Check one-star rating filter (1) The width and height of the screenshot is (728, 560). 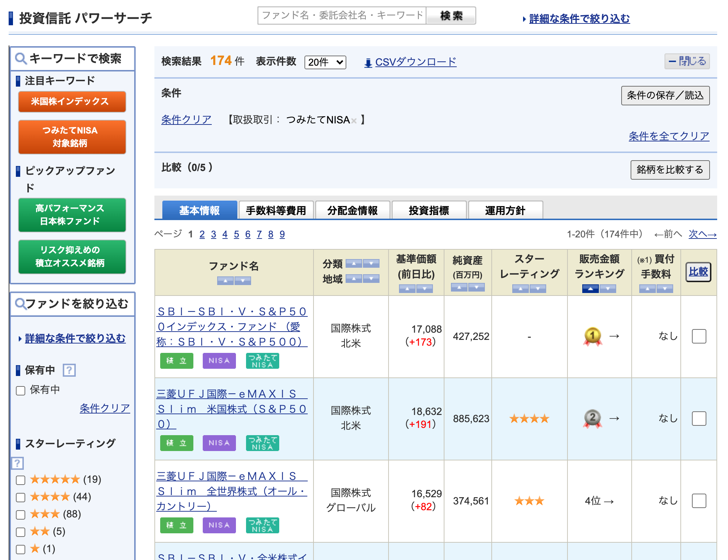(21, 549)
